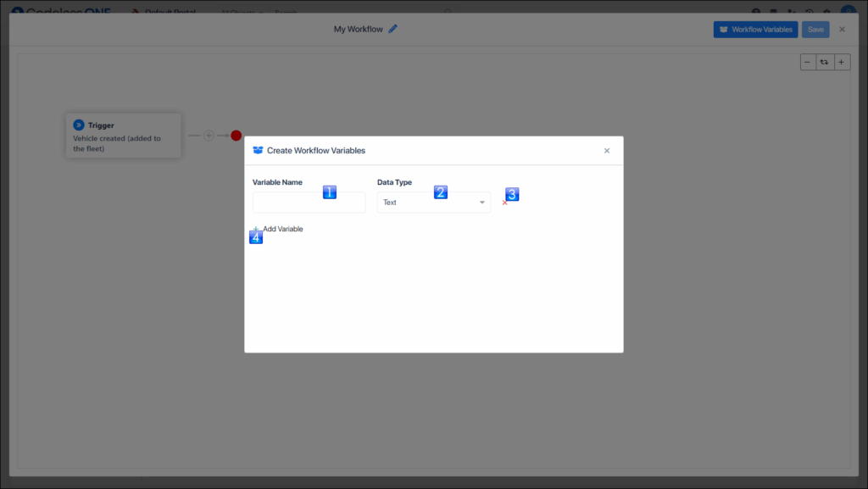Click the red node dot after the trigger
Screen dimensions: 868x489
click(x=235, y=135)
